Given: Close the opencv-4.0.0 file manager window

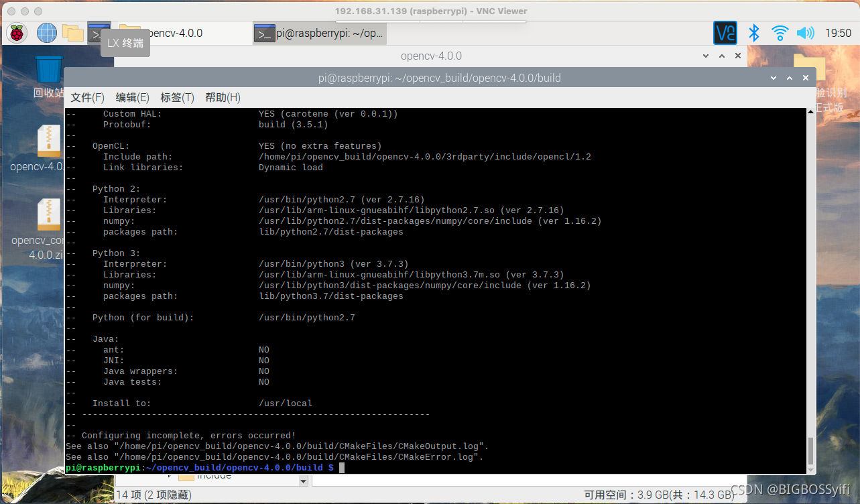Looking at the screenshot, I should 737,56.
